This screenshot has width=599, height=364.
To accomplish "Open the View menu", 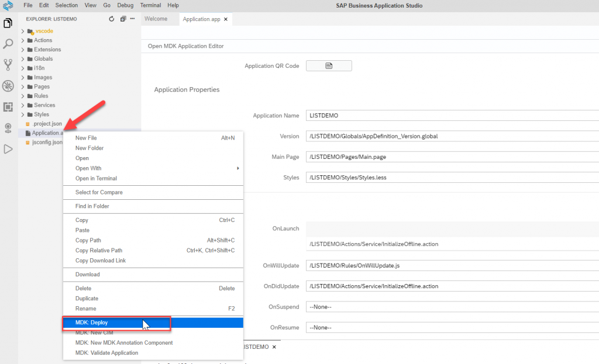I will click(x=91, y=5).
